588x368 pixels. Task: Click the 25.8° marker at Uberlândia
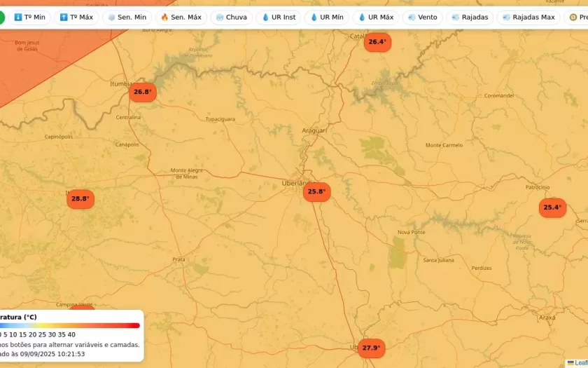point(316,191)
